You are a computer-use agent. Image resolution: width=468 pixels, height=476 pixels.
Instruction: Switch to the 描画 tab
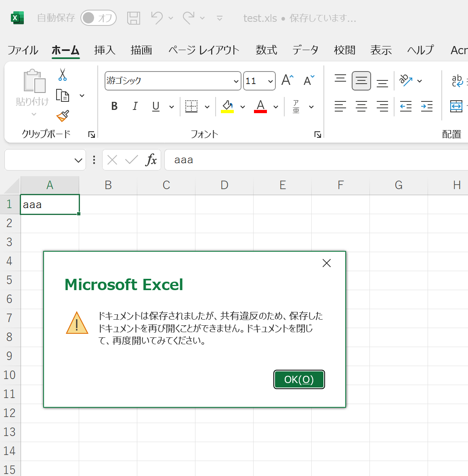(x=141, y=50)
